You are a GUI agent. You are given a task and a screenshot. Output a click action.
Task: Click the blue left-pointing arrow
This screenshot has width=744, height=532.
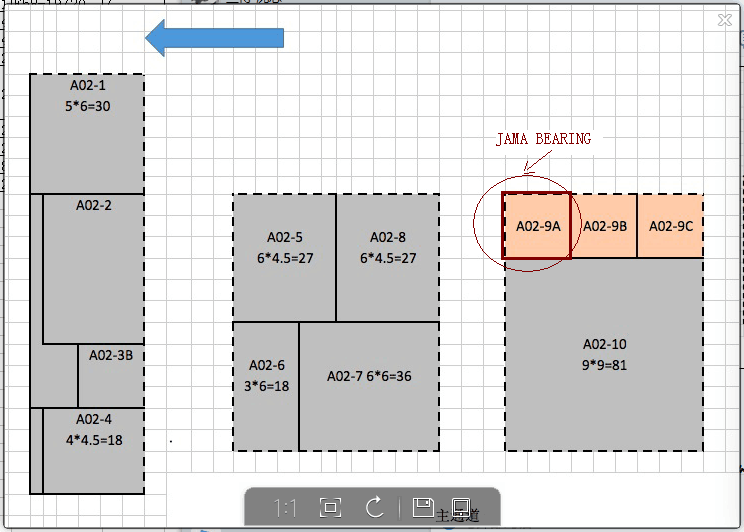214,38
